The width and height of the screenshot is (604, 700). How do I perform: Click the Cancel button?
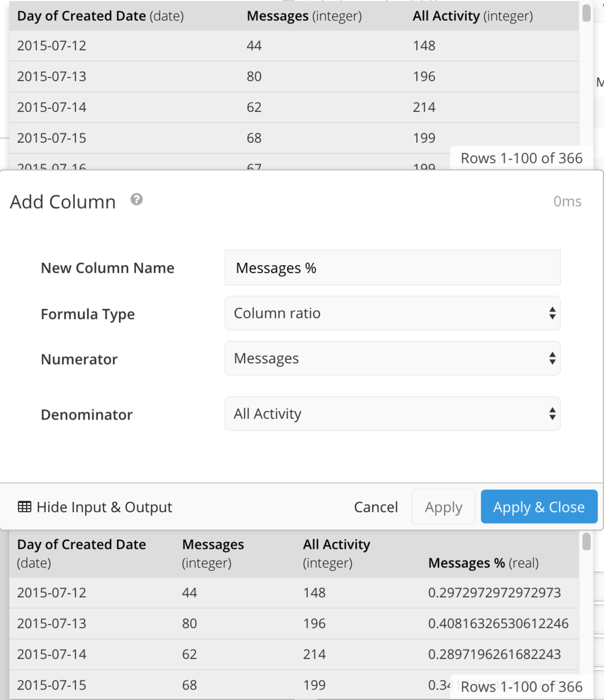(376, 507)
